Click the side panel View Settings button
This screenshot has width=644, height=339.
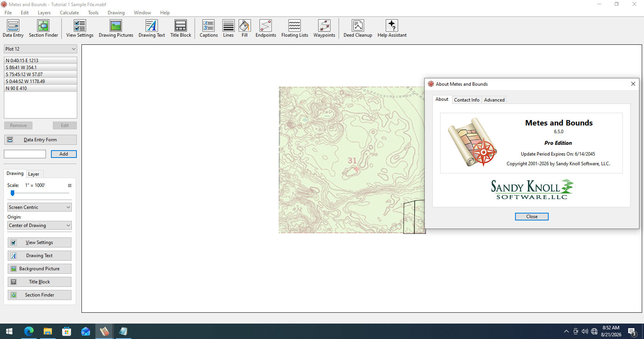coord(39,242)
